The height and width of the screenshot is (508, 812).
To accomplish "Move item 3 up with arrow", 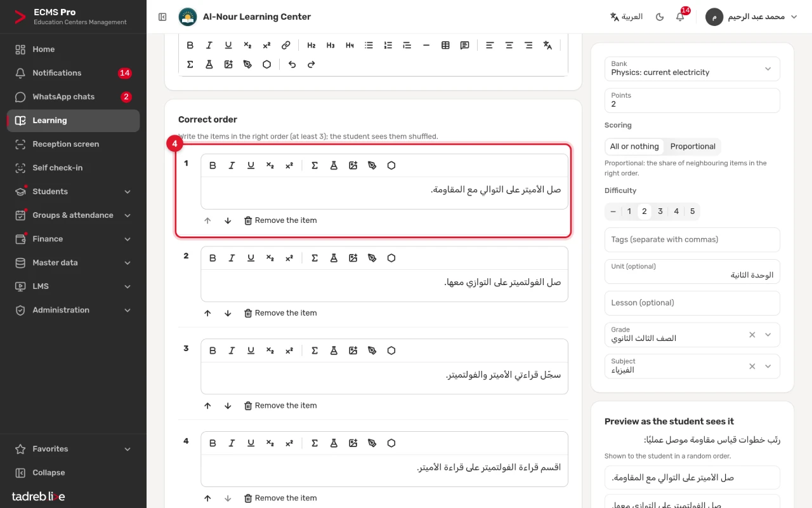I will (x=207, y=406).
